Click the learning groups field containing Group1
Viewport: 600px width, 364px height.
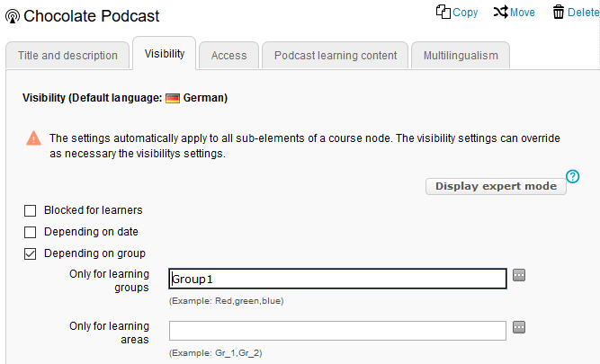pyautogui.click(x=337, y=280)
